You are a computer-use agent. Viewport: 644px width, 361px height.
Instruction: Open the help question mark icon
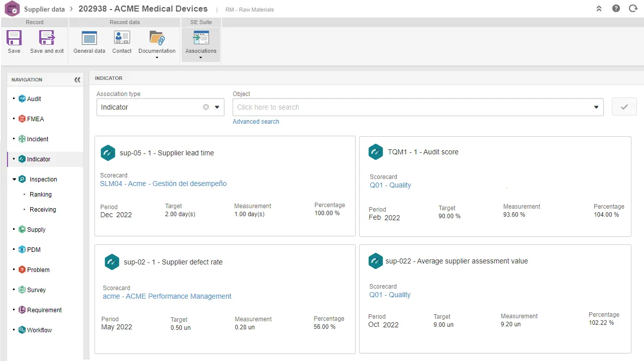point(616,9)
